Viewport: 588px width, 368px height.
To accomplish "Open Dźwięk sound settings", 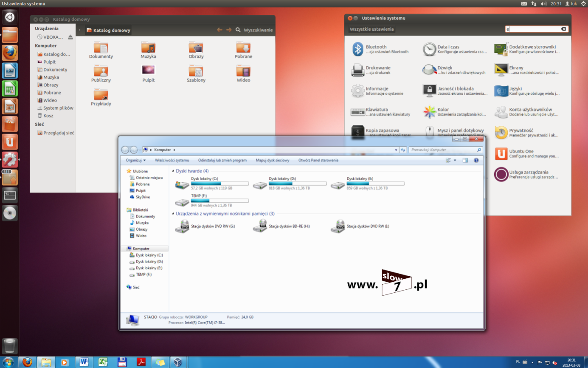I will (430, 70).
